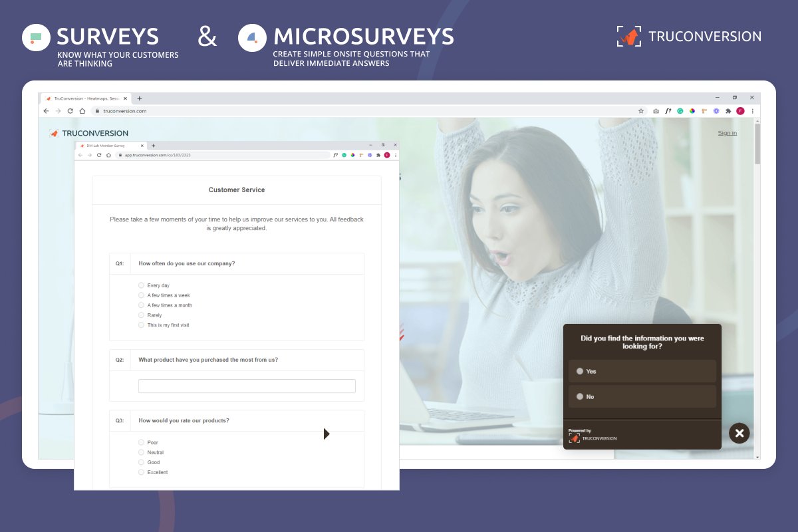Open the pink profile avatar menu
The width and height of the screenshot is (798, 532).
pos(740,111)
